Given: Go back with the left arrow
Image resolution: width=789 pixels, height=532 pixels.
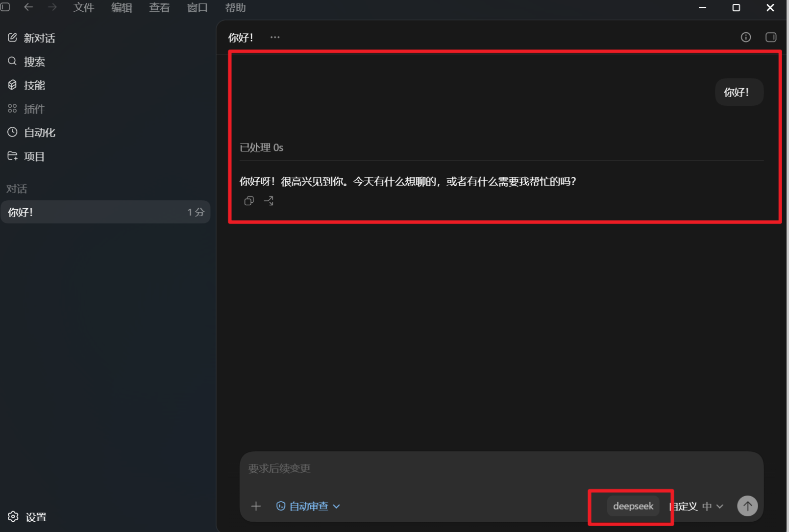Looking at the screenshot, I should pyautogui.click(x=28, y=7).
